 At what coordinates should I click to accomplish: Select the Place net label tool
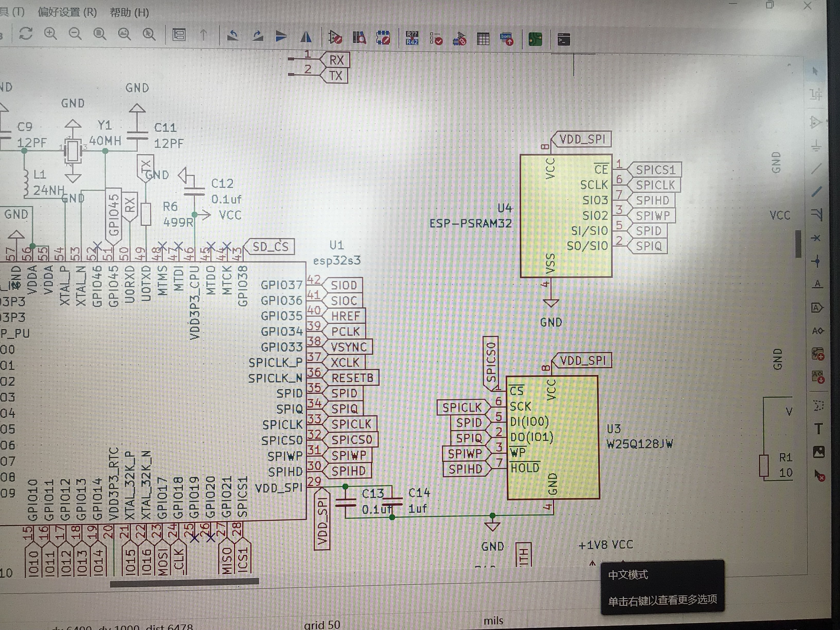818,284
